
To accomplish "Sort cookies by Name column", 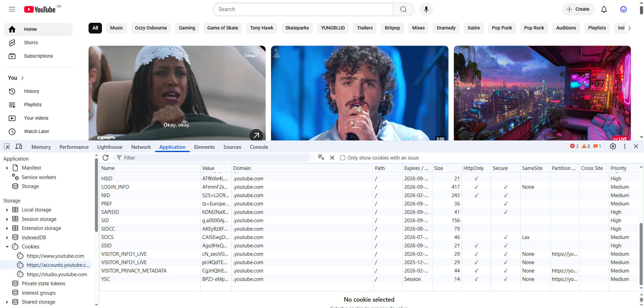I will click(150, 168).
